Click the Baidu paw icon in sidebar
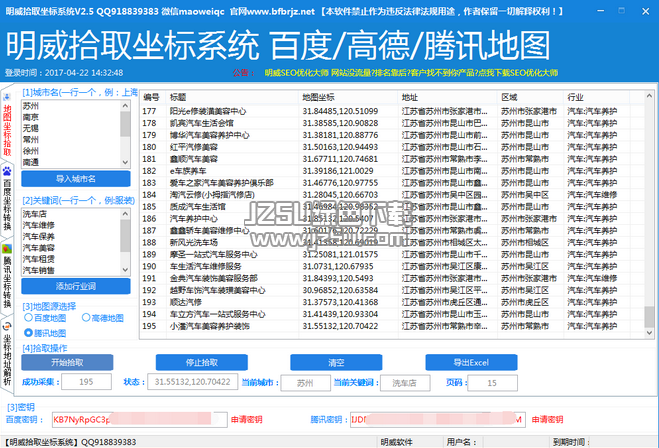This screenshot has height=448, width=659. click(x=7, y=171)
